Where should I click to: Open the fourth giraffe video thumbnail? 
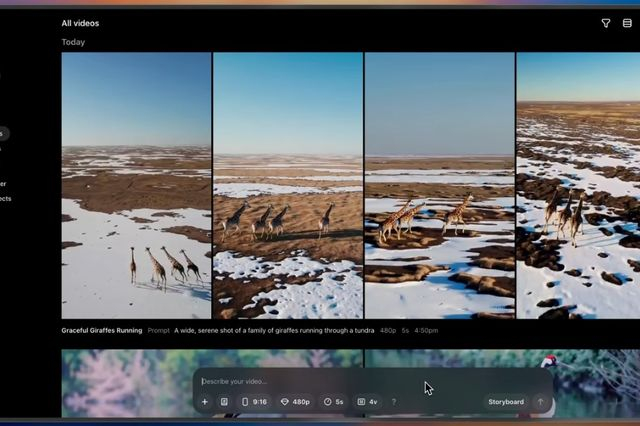(x=578, y=185)
